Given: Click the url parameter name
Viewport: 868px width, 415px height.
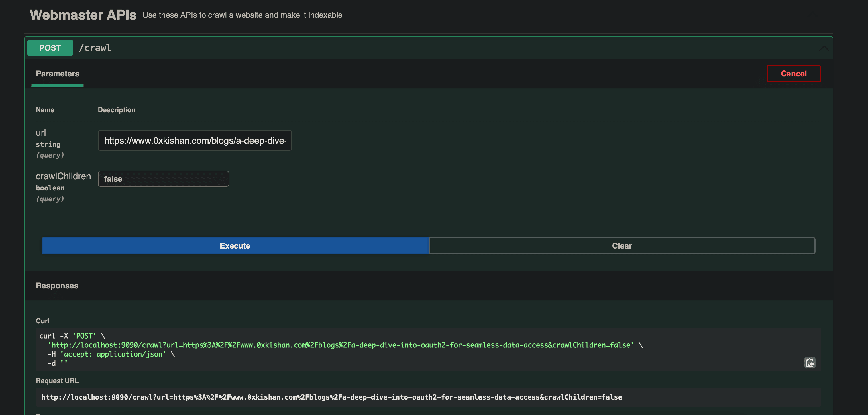Looking at the screenshot, I should [41, 133].
